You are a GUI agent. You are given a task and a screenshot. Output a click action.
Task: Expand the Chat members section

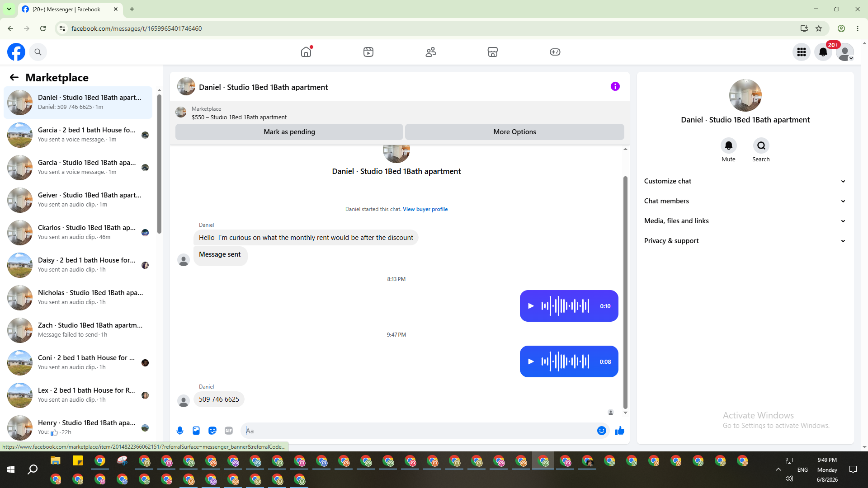coord(745,201)
